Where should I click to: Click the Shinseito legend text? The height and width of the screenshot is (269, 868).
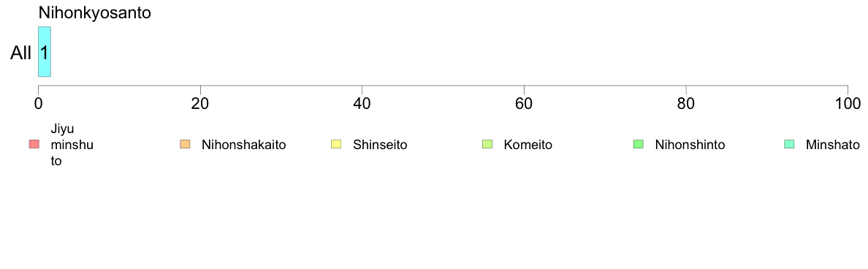point(381,145)
